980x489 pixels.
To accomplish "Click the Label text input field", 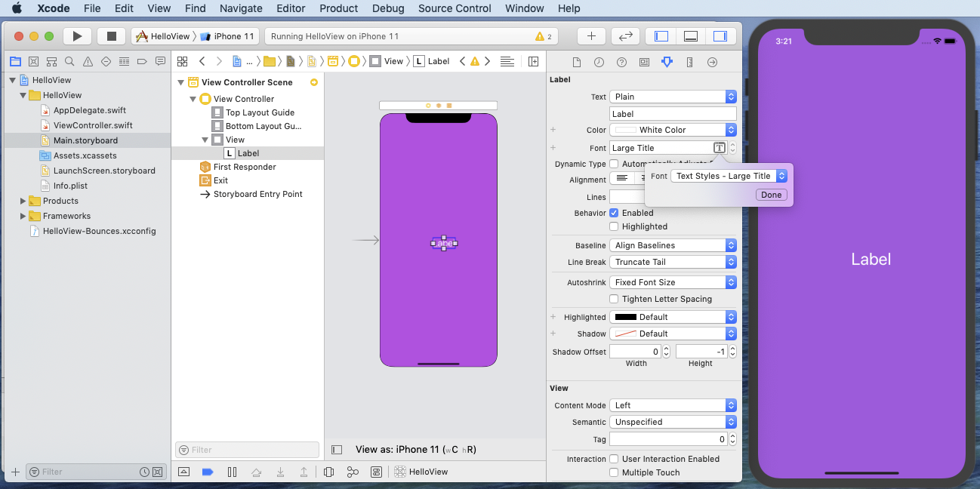I will click(673, 114).
